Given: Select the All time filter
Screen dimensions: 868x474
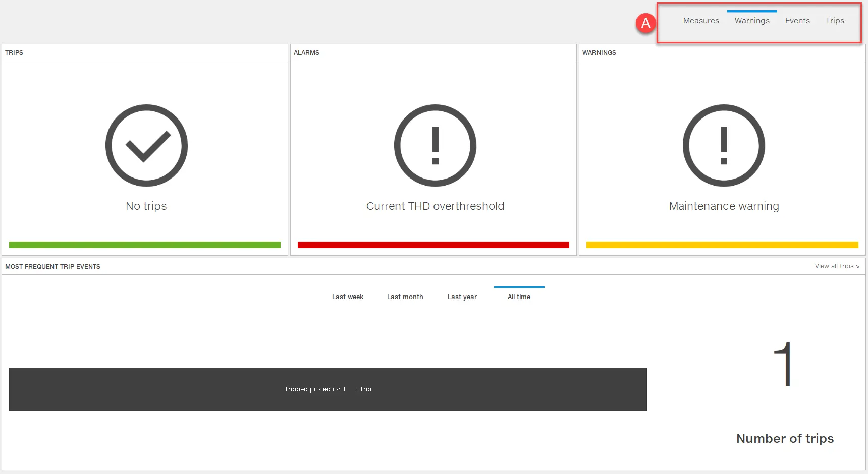Looking at the screenshot, I should point(519,297).
